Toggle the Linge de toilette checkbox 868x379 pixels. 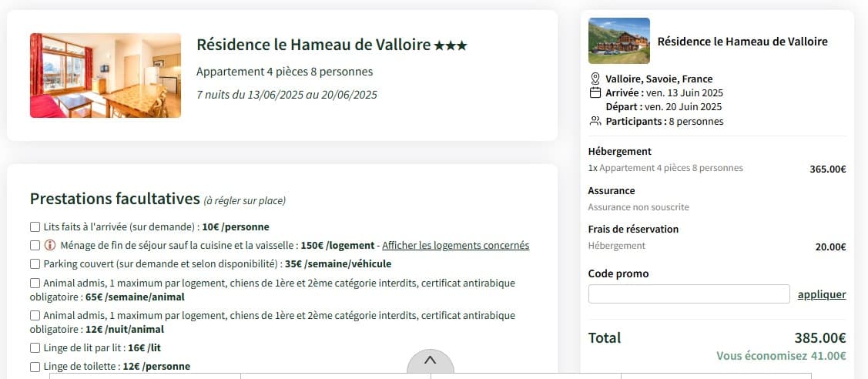(35, 367)
